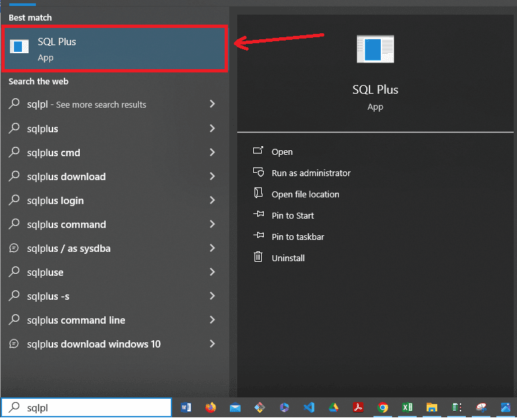Expand the 'sqlplus download' suggestion chevron
Screen dimensions: 517x420
click(212, 176)
